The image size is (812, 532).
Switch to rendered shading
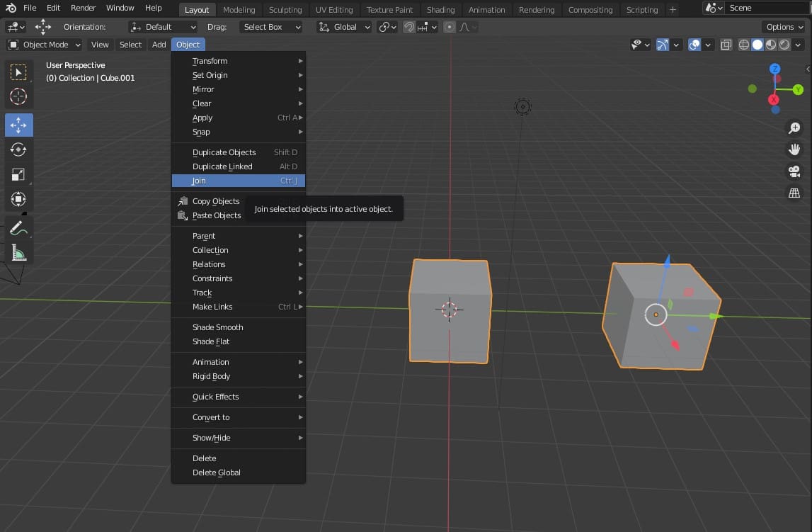pos(784,45)
